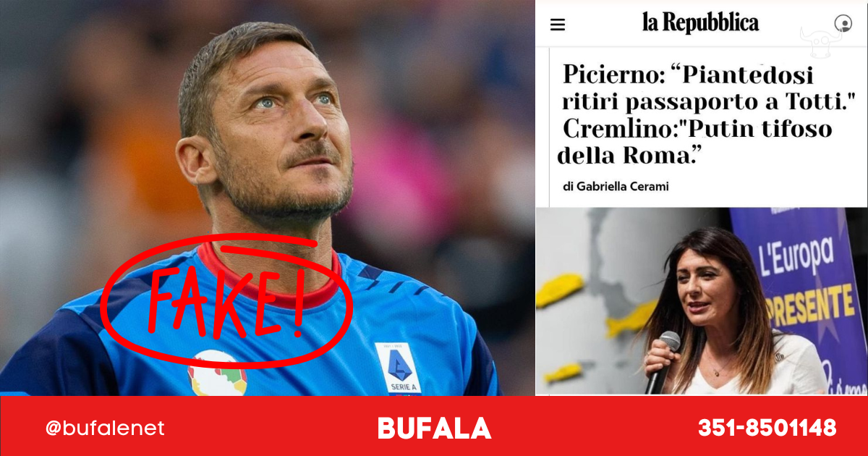This screenshot has width=868, height=456.
Task: Click the @bufalenet handle in red bar
Action: click(x=105, y=428)
